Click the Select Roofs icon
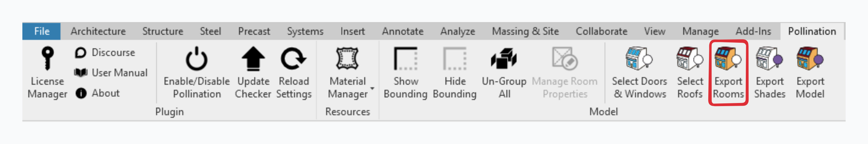 pyautogui.click(x=689, y=59)
